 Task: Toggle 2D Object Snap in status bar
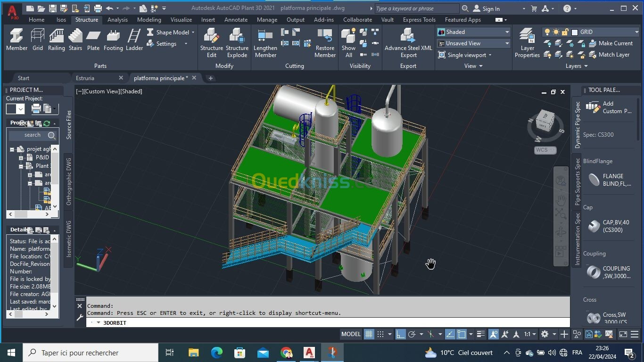tap(461, 334)
